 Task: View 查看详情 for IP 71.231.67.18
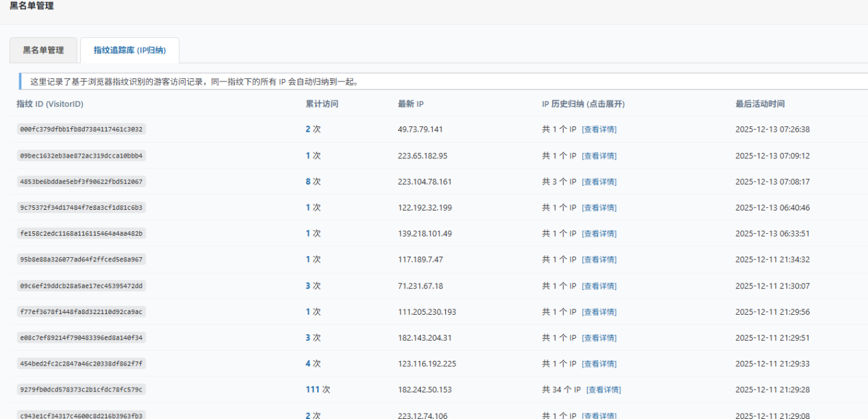pyautogui.click(x=599, y=286)
